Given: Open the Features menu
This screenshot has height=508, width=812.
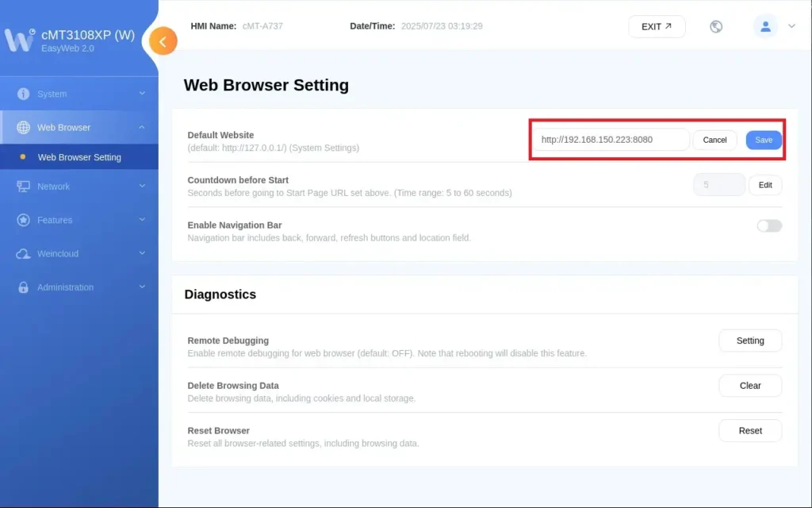Looking at the screenshot, I should click(x=79, y=221).
